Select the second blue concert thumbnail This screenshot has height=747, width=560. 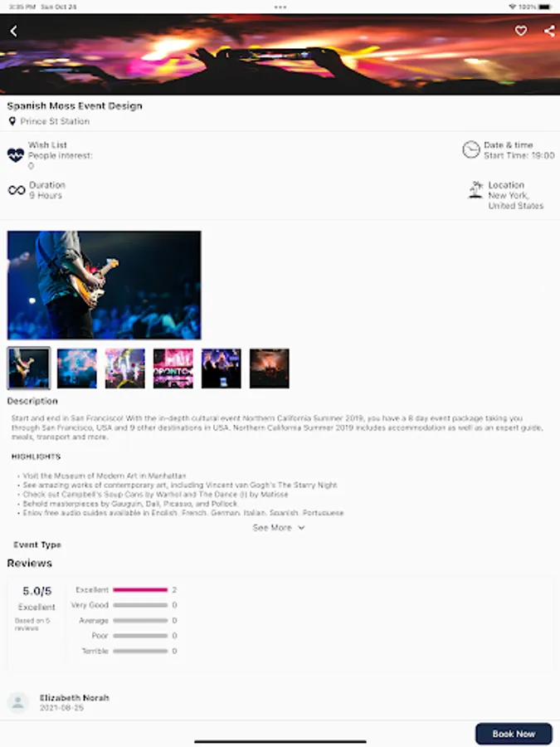[x=76, y=369]
